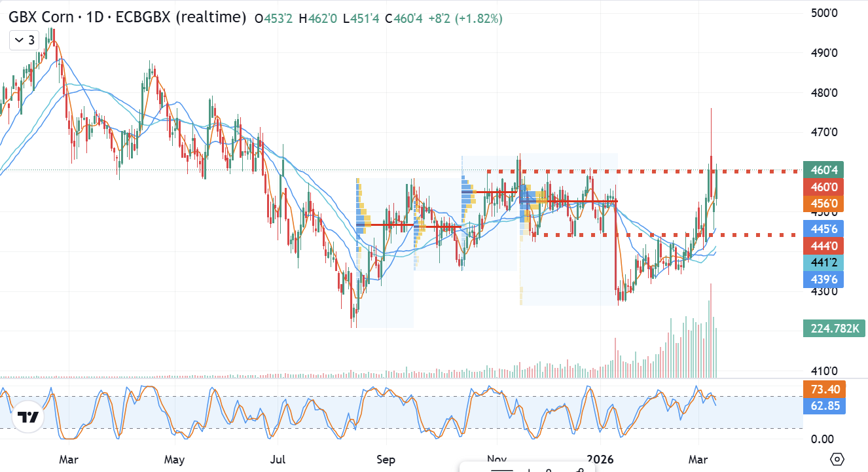Select the red dotted line at 444'0
Screen dimensions: 868x472
pyautogui.click(x=664, y=234)
